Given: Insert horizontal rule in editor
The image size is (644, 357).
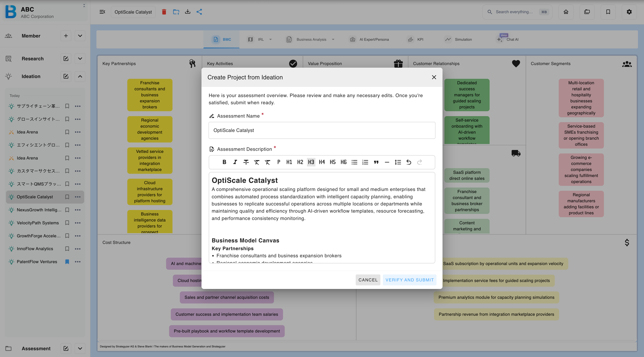Looking at the screenshot, I should 387,162.
